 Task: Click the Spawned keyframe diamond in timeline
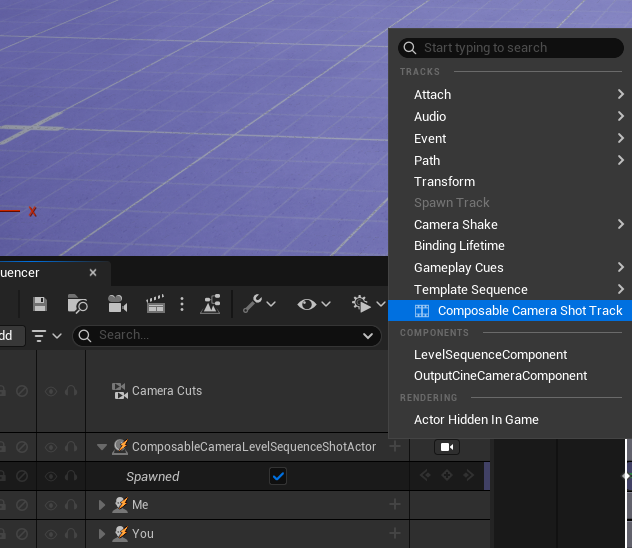626,476
